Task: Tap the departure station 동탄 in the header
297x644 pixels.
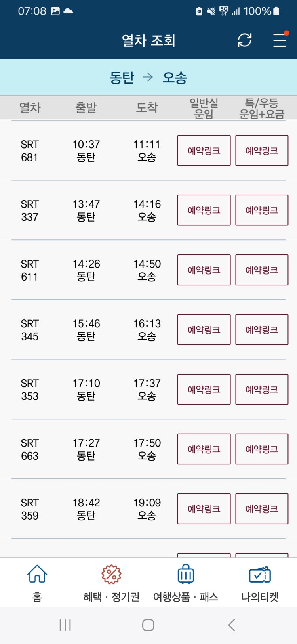Action: click(122, 77)
